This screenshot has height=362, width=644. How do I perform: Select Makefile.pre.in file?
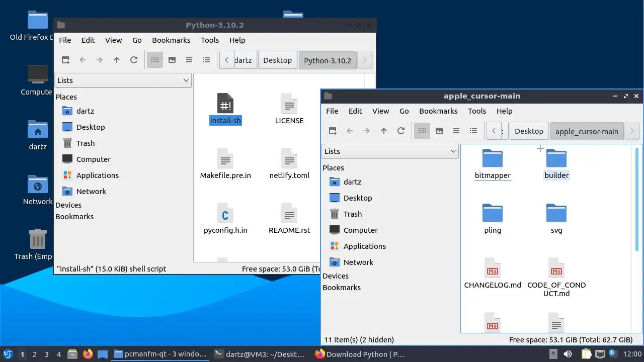pos(225,163)
